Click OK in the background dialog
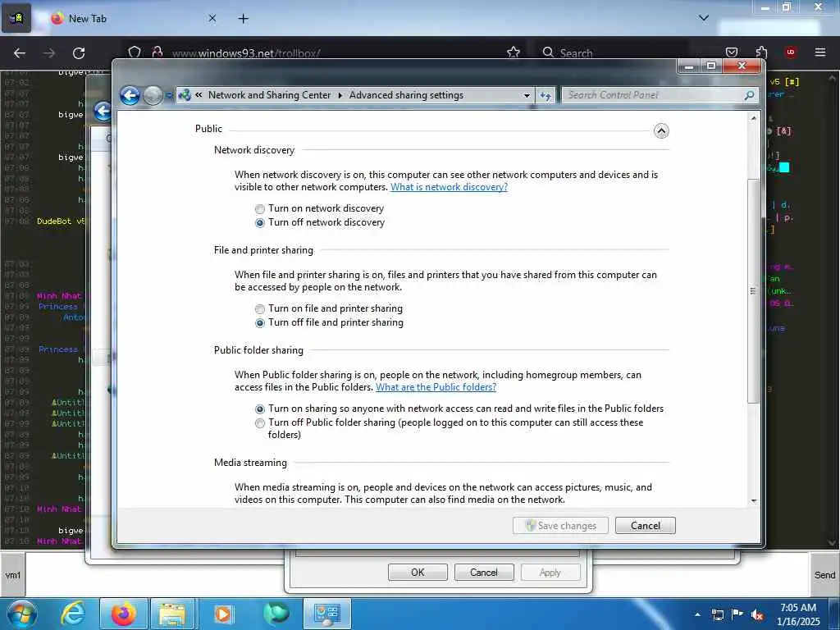 tap(418, 572)
